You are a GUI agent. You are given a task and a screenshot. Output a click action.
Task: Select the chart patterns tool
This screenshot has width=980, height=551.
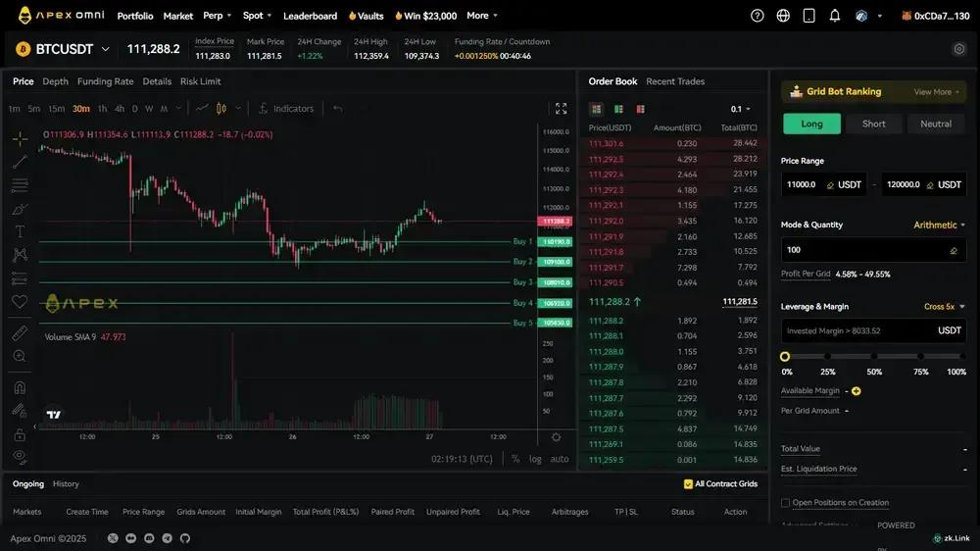click(x=20, y=255)
